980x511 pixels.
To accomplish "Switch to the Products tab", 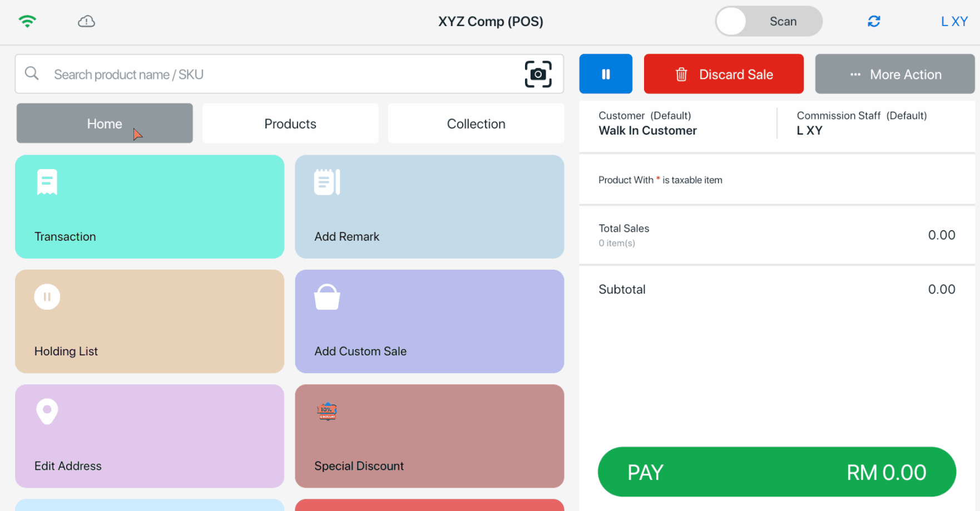I will 290,123.
